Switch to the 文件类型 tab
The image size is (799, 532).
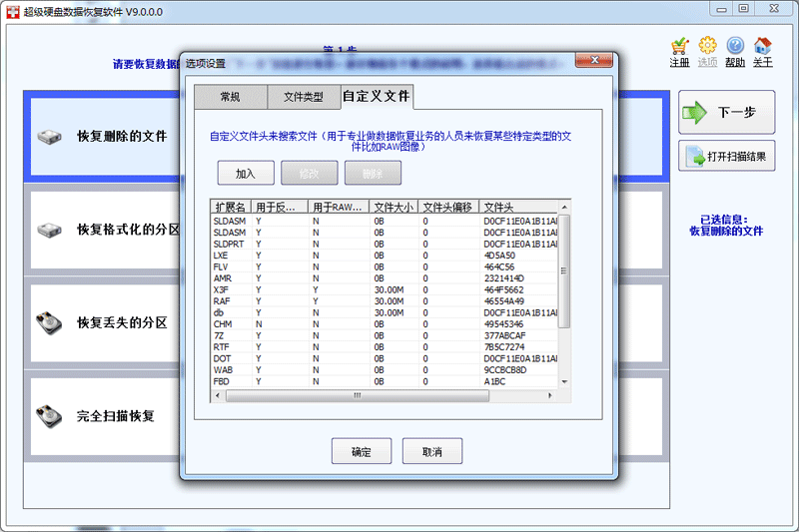tap(304, 97)
